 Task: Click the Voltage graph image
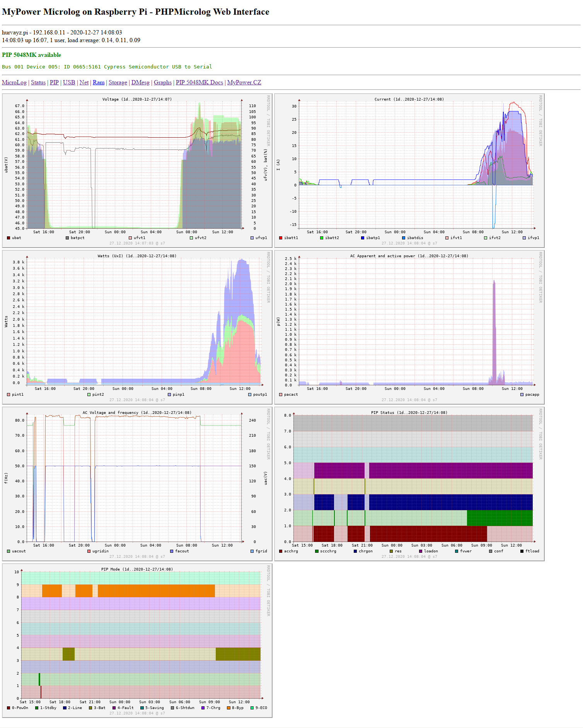[137, 171]
